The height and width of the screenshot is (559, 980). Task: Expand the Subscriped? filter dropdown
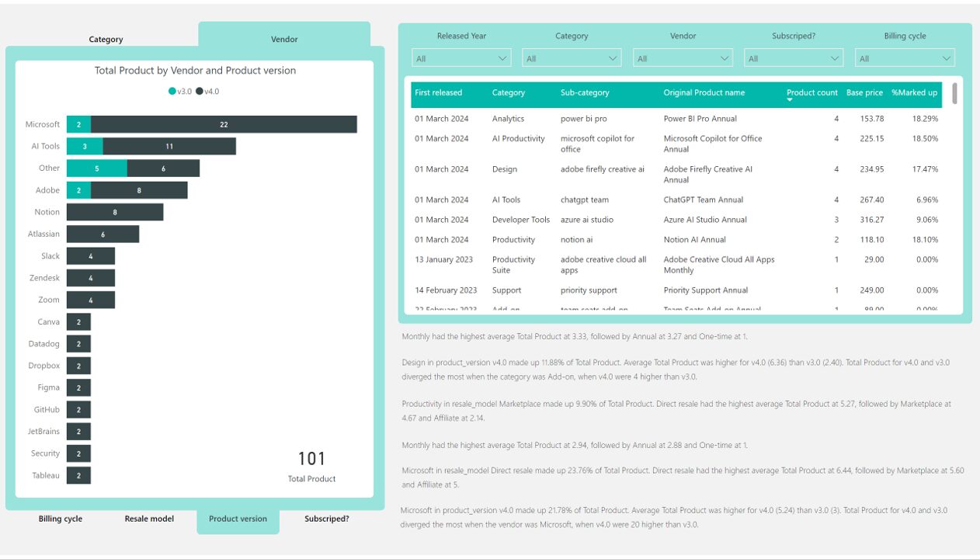pos(793,58)
